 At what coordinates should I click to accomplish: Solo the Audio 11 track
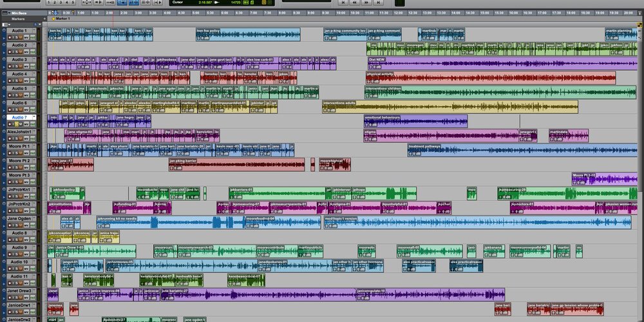point(17,283)
